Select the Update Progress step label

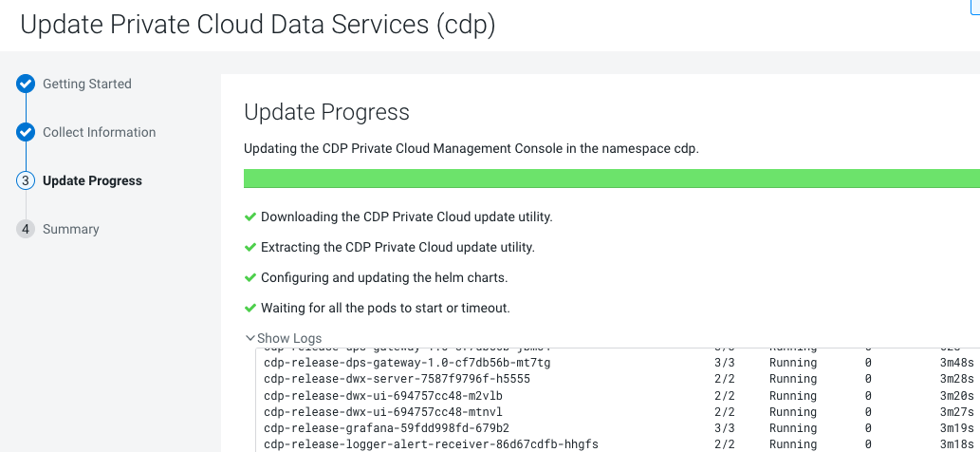[x=92, y=181]
